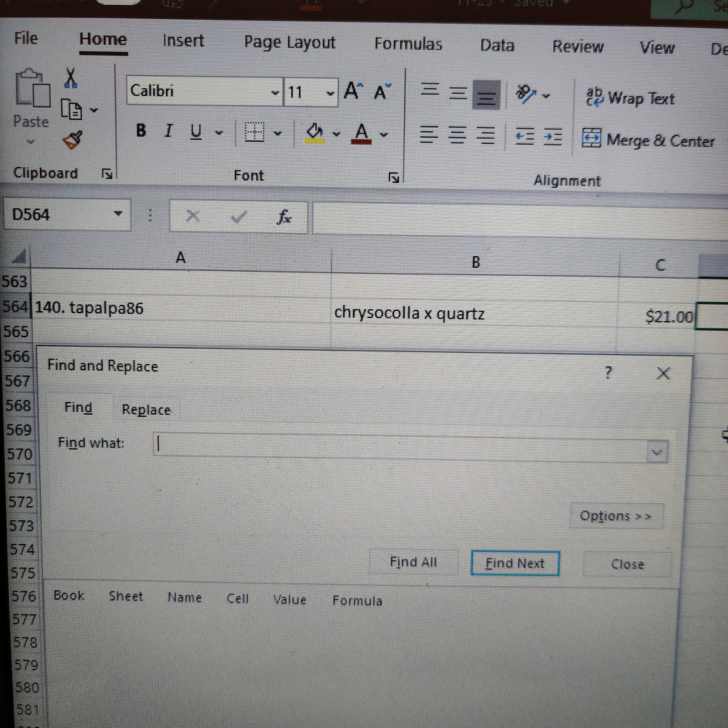Viewport: 728px width, 728px height.
Task: Apply red font color A
Action: tap(361, 134)
